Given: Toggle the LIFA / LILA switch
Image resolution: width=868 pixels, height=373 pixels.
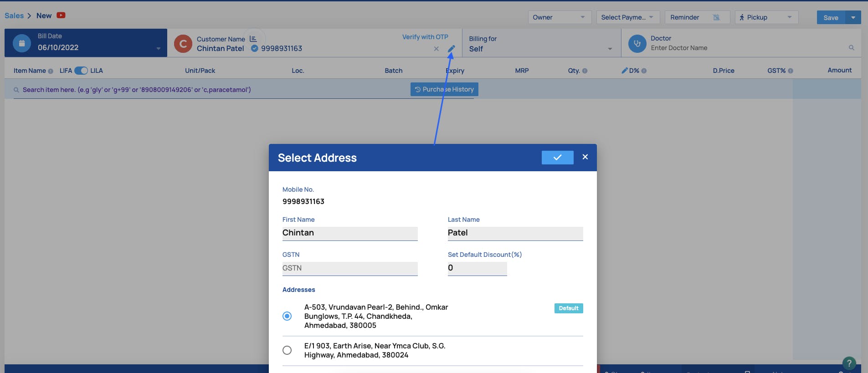Looking at the screenshot, I should pyautogui.click(x=81, y=71).
